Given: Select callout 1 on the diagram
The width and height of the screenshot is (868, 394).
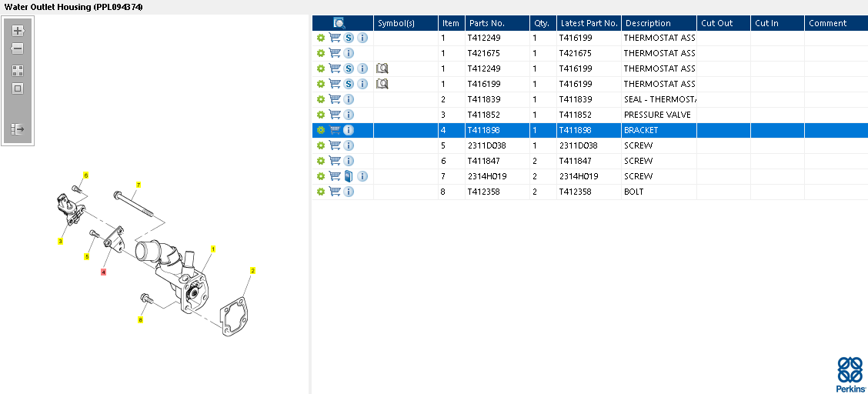Looking at the screenshot, I should pos(212,249).
